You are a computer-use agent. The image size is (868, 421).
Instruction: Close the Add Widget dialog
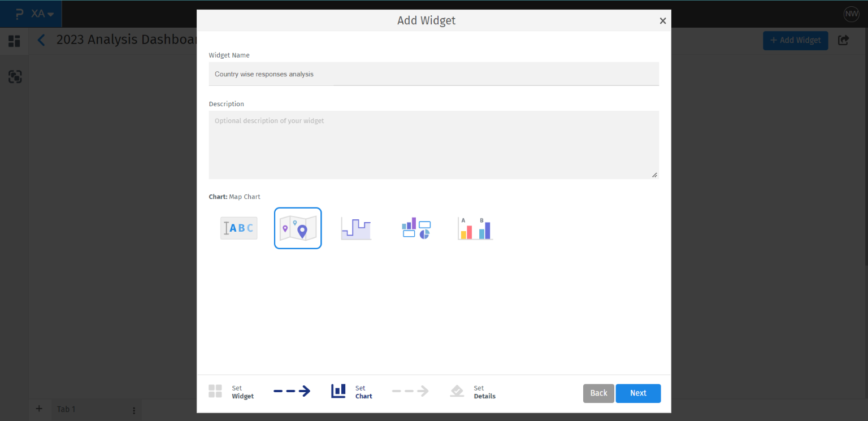(663, 21)
